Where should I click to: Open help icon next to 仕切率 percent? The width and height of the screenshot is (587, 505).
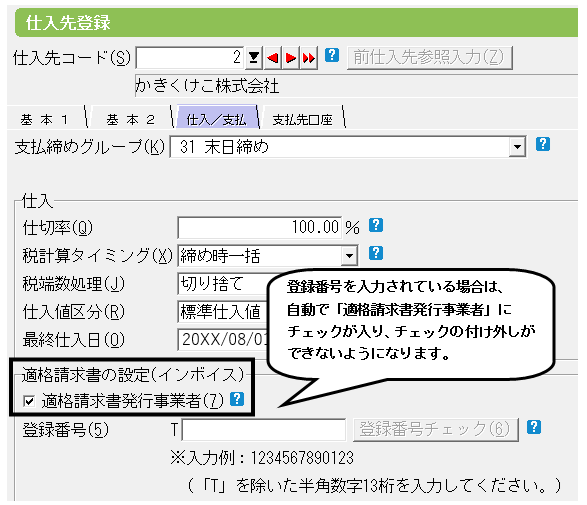(x=376, y=225)
